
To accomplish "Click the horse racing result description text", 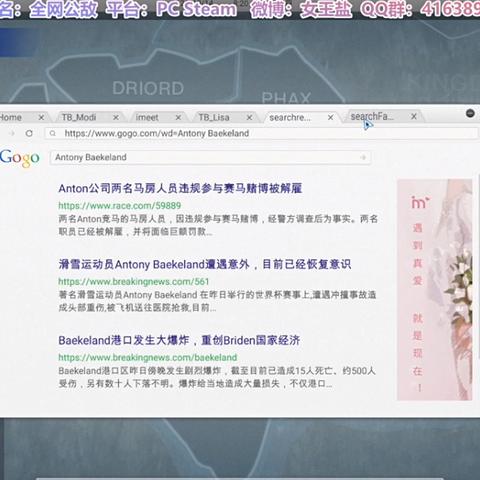I will point(218,225).
